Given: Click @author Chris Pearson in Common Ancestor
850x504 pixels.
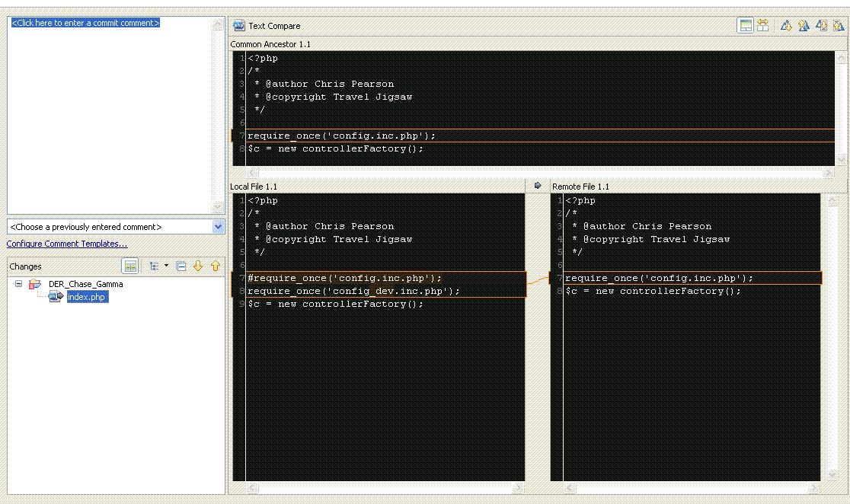Looking at the screenshot, I should point(330,84).
